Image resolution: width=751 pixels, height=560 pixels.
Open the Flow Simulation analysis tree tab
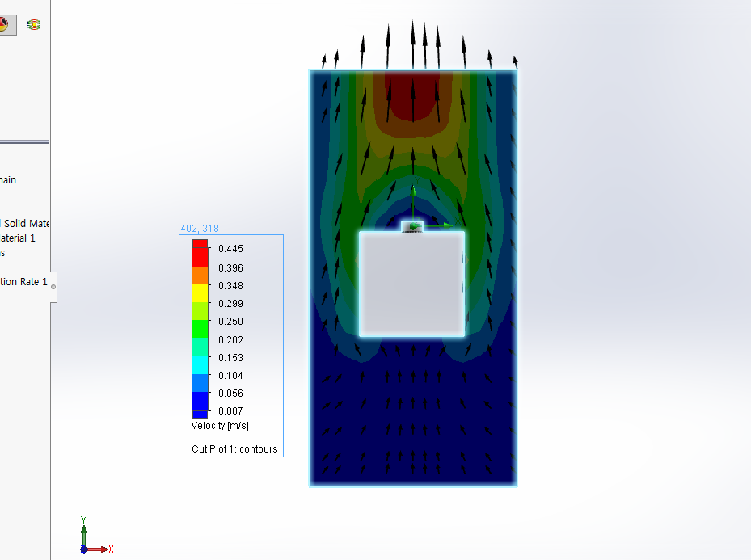click(x=33, y=25)
